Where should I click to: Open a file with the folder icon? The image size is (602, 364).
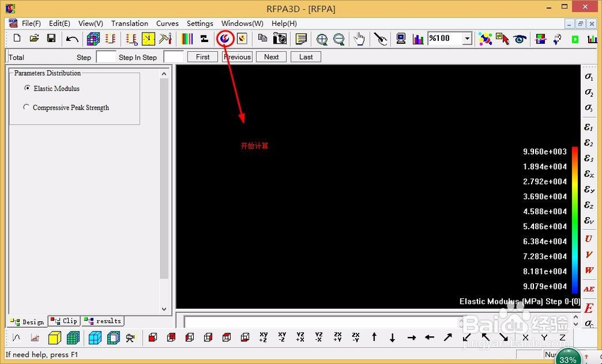tap(34, 38)
